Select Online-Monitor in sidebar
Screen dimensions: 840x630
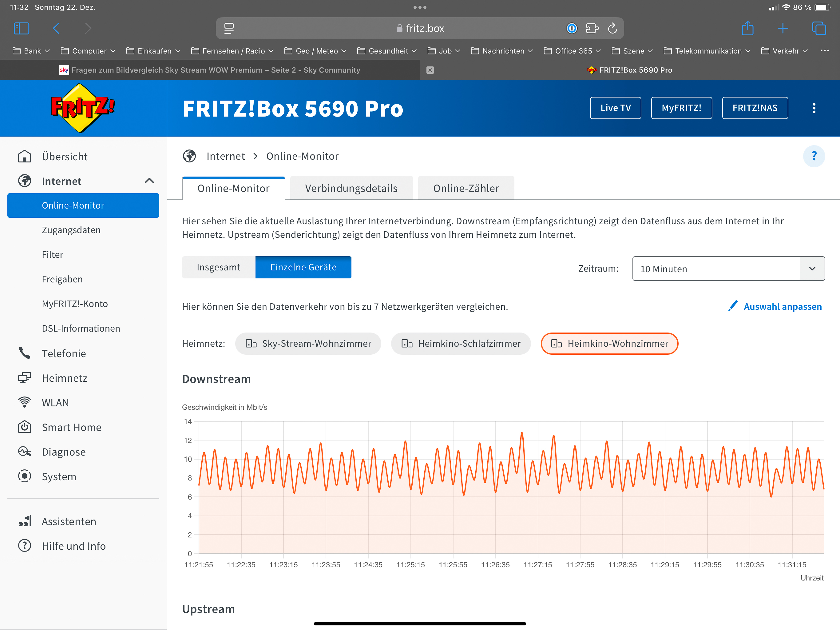click(83, 205)
